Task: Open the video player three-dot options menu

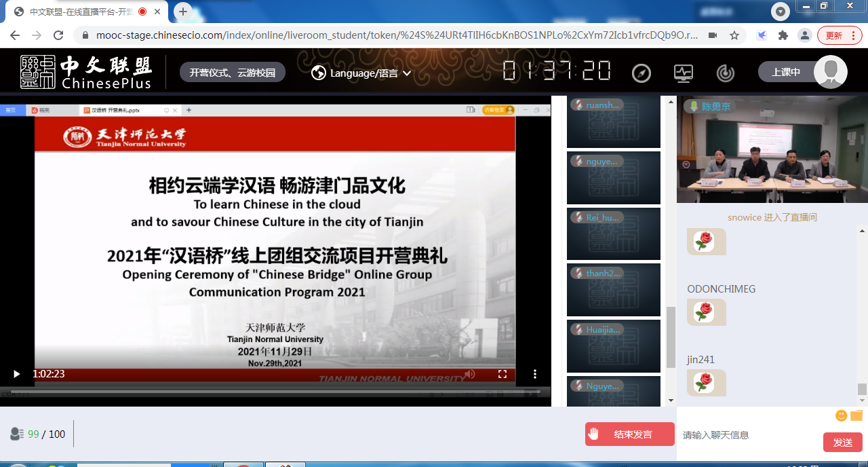Action: pos(534,374)
